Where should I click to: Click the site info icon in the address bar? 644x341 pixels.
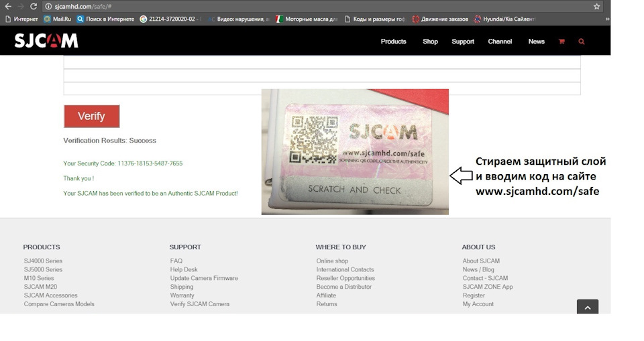48,6
